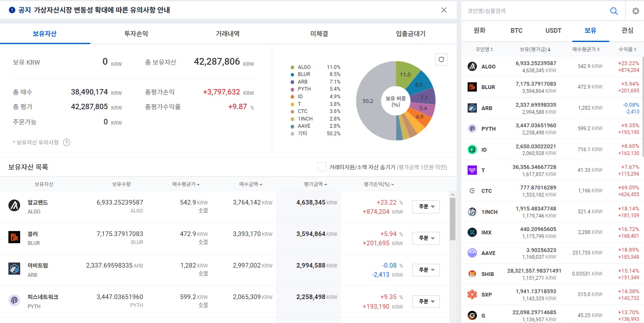Close the notice banner
This screenshot has width=644, height=323.
tap(444, 10)
